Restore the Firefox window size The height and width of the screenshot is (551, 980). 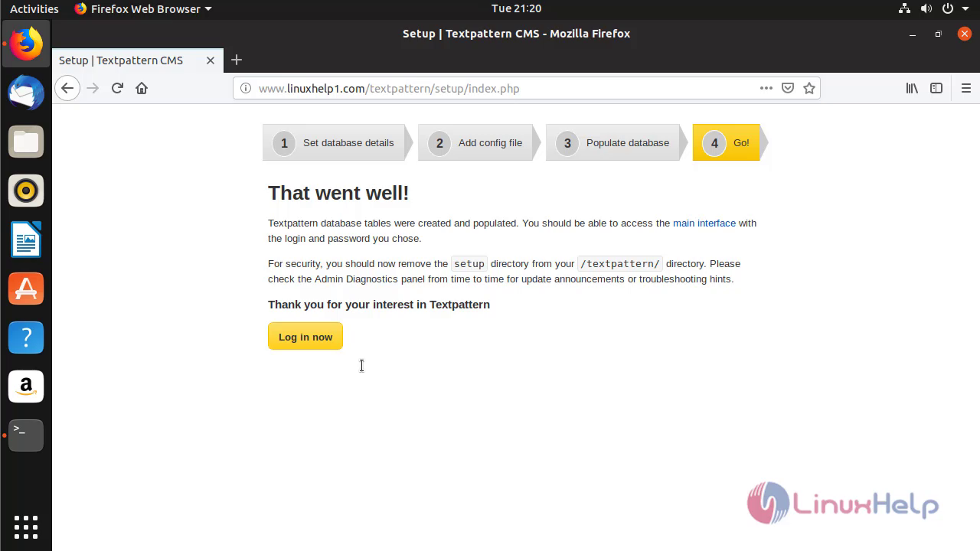click(x=938, y=34)
